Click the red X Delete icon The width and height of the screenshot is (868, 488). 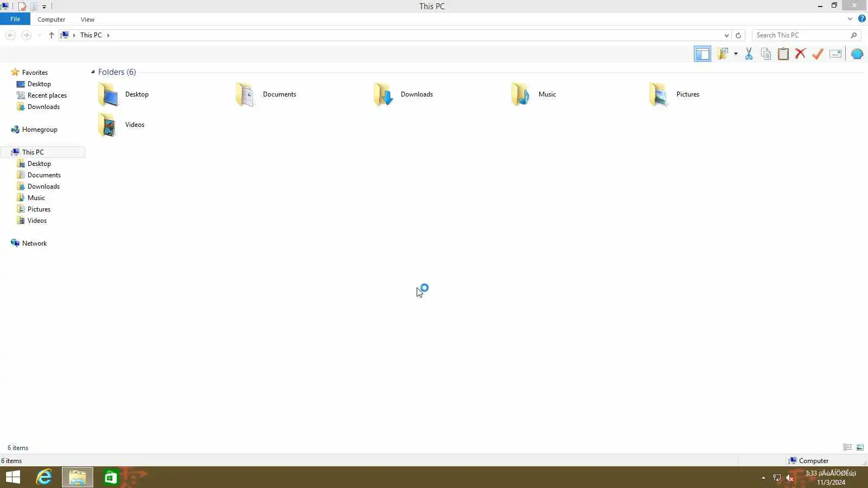point(800,54)
